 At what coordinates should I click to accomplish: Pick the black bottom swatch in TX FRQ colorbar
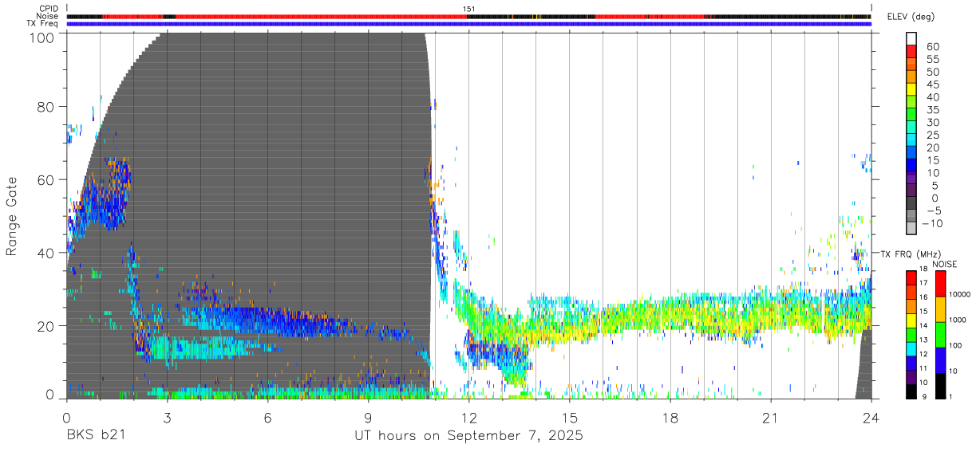911,391
